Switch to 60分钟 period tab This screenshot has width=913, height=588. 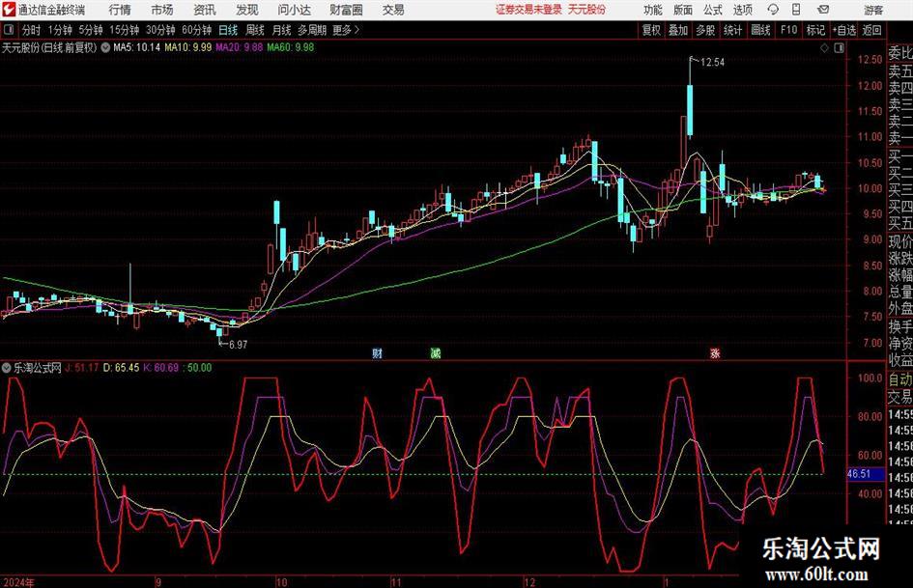click(x=196, y=30)
